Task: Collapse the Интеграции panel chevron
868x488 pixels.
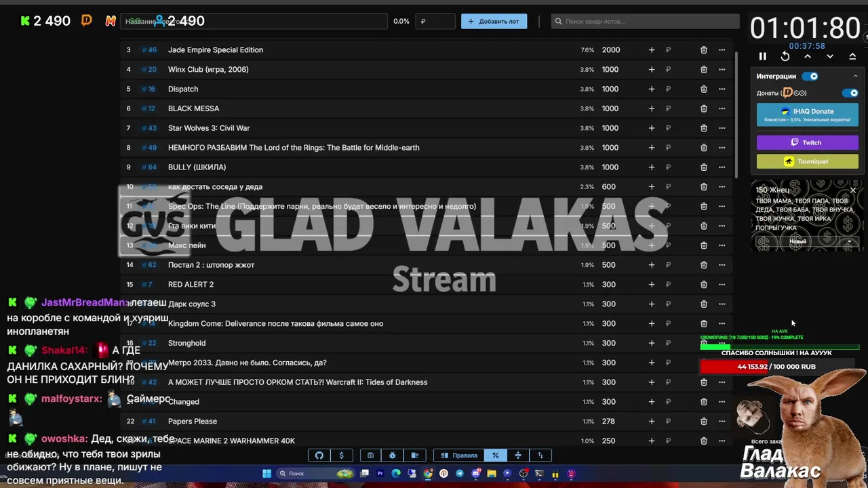Action: click(855, 77)
